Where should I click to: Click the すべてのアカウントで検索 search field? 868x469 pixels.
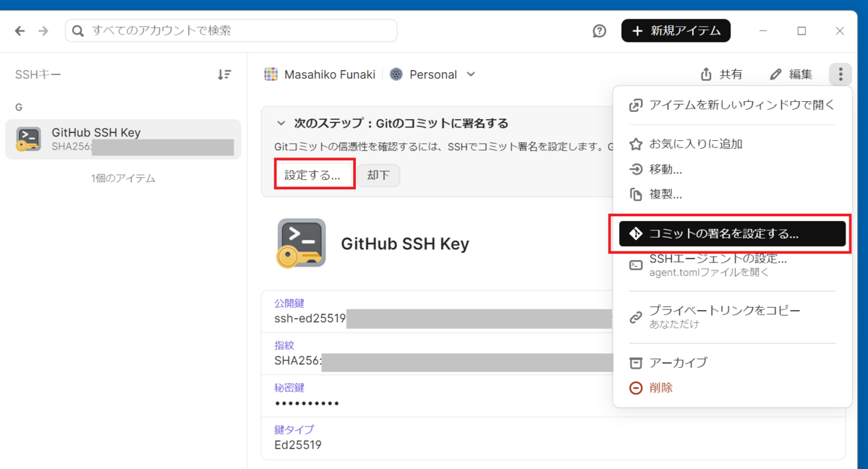pyautogui.click(x=231, y=30)
